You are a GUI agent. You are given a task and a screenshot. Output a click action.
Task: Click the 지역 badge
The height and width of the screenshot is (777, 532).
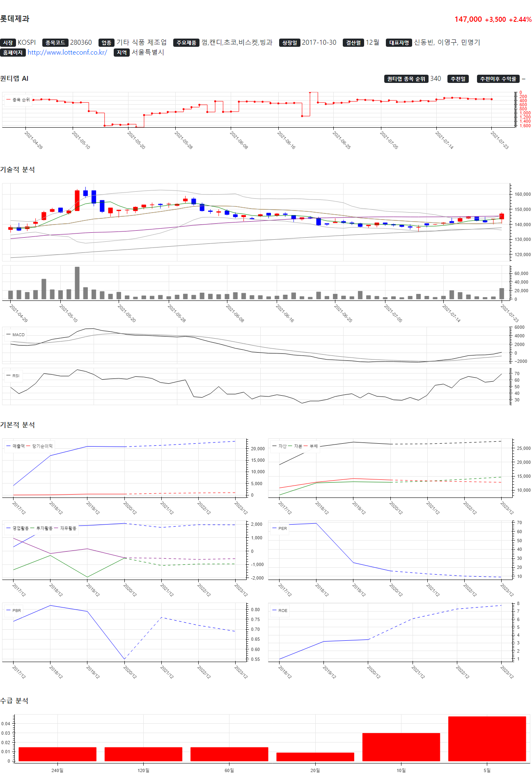click(122, 53)
